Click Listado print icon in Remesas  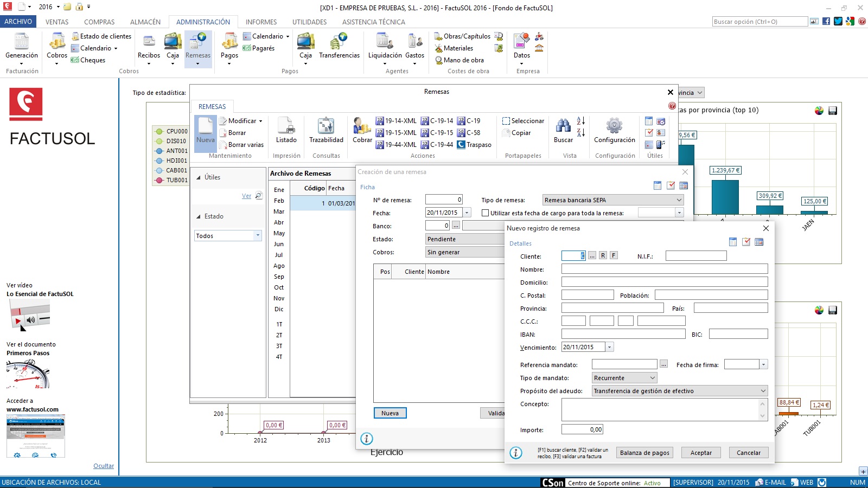tap(286, 130)
